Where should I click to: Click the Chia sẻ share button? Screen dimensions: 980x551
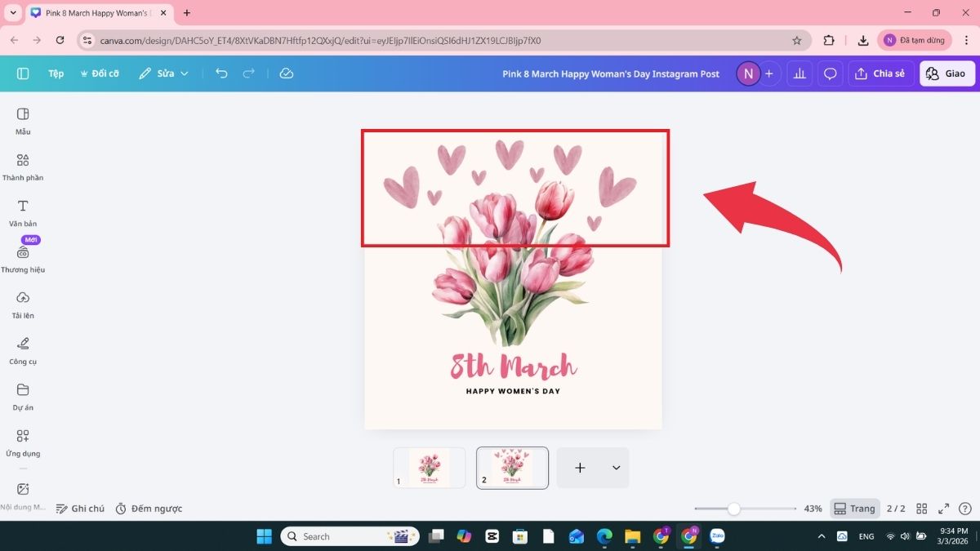click(880, 73)
